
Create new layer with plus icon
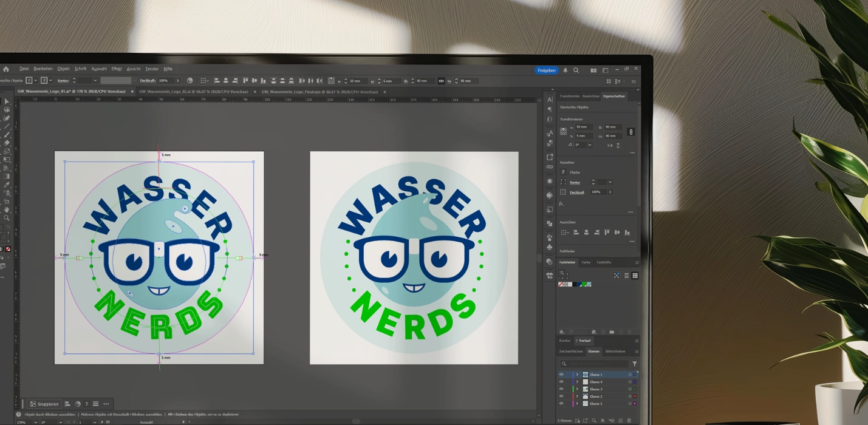coord(621,421)
